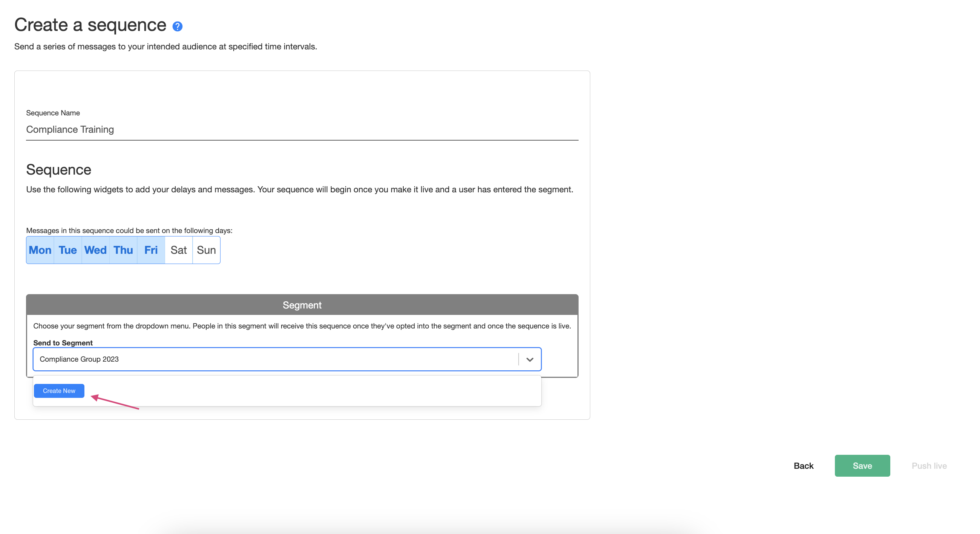Enable Sun as a sending day
The image size is (980, 534).
coord(206,250)
